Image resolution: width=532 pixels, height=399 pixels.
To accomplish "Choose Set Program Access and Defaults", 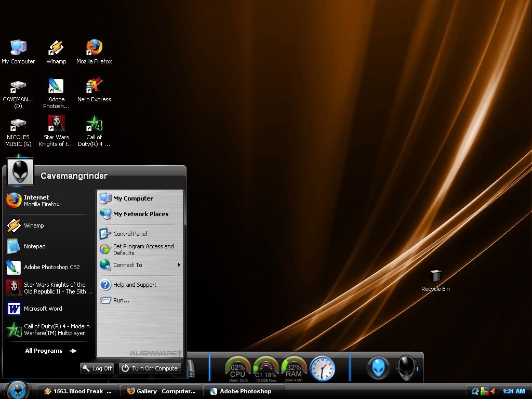I will click(x=140, y=249).
